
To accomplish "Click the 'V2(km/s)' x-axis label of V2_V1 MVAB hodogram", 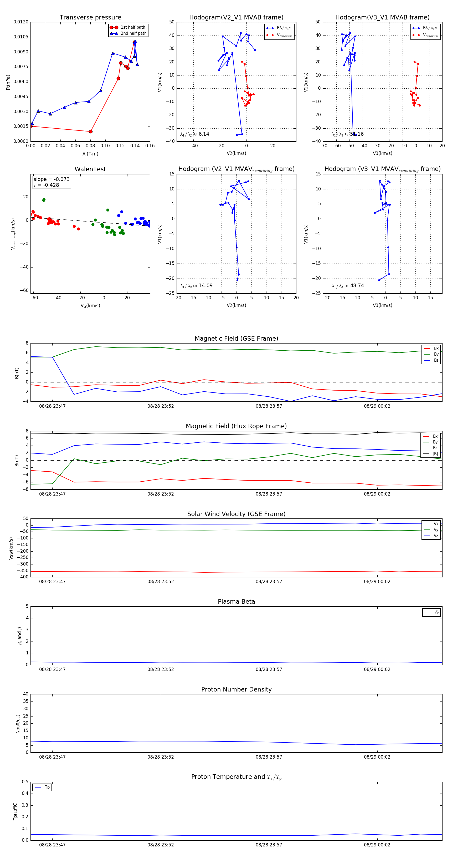I will [x=236, y=154].
